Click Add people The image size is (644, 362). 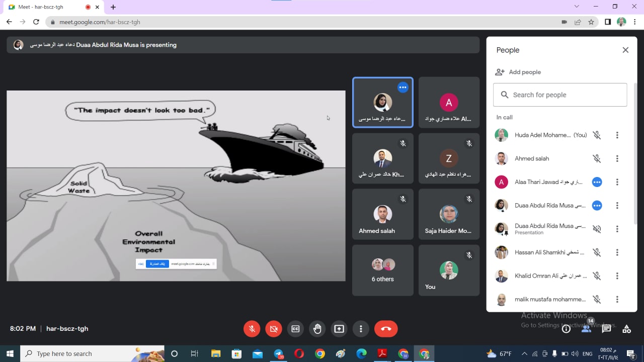[518, 72]
